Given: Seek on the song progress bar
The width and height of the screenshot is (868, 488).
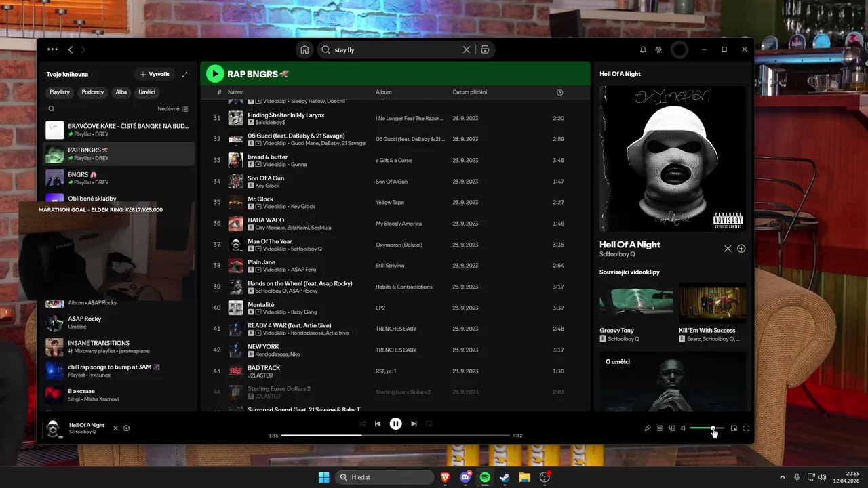Looking at the screenshot, I should pos(395,435).
